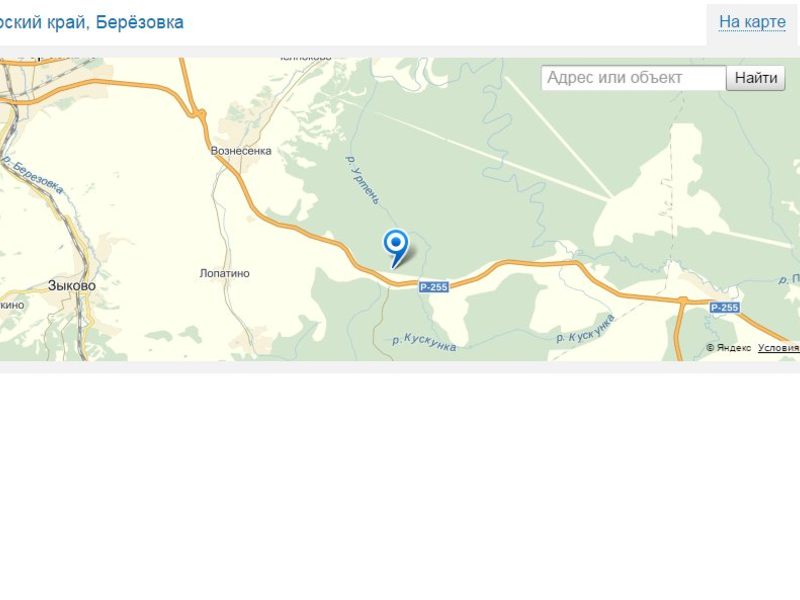Open the 'На карте' tab
The height and width of the screenshot is (600, 800).
(752, 22)
